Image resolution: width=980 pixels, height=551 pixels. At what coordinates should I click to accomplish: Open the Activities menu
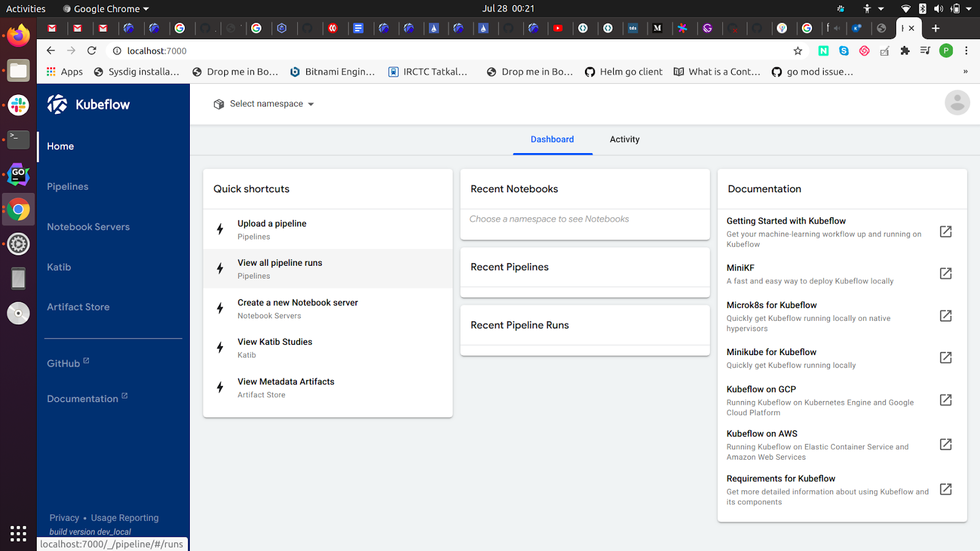pos(25,8)
